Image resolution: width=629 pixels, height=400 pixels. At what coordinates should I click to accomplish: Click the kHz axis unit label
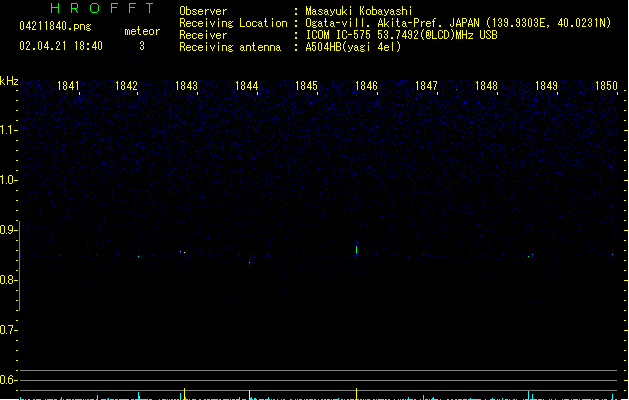pyautogui.click(x=9, y=81)
